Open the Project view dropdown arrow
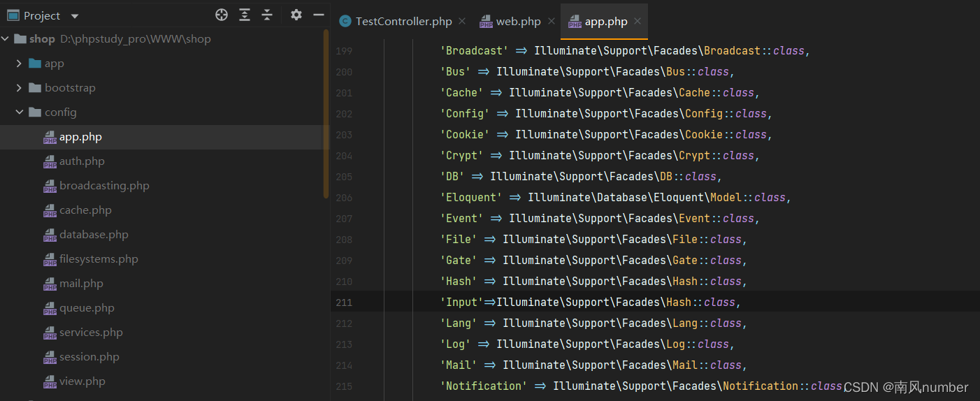The height and width of the screenshot is (401, 980). pyautogui.click(x=75, y=16)
